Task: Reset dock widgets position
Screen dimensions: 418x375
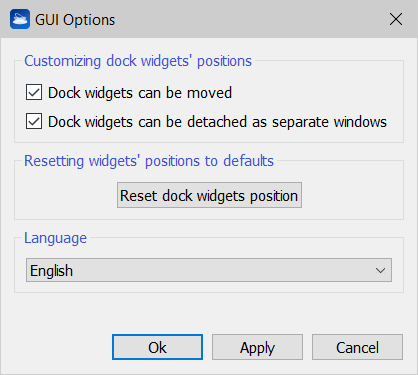Action: tap(209, 195)
